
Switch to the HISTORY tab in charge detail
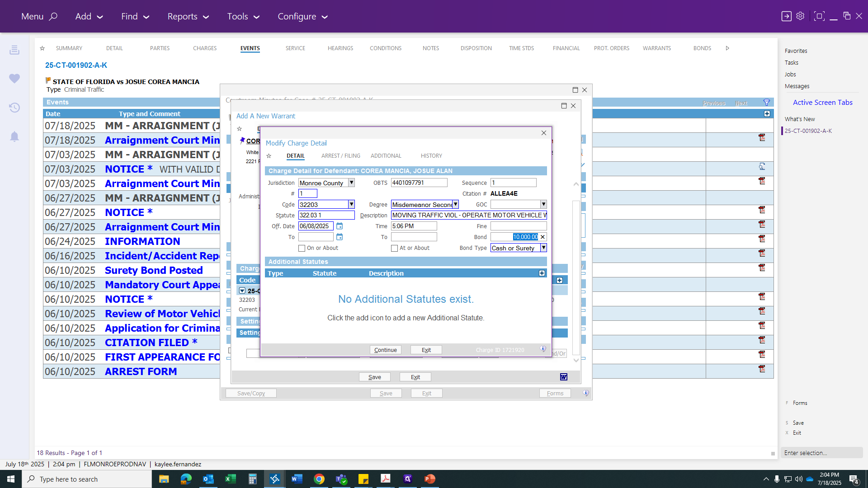tap(431, 156)
